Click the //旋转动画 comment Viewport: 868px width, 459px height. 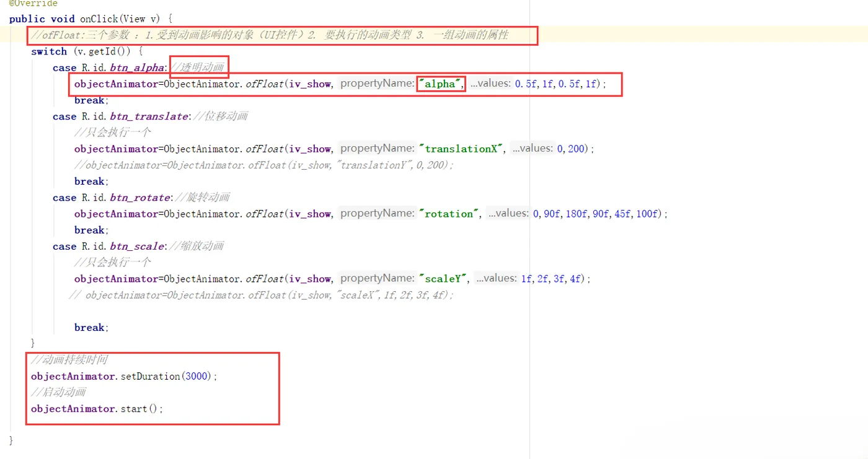(202, 198)
